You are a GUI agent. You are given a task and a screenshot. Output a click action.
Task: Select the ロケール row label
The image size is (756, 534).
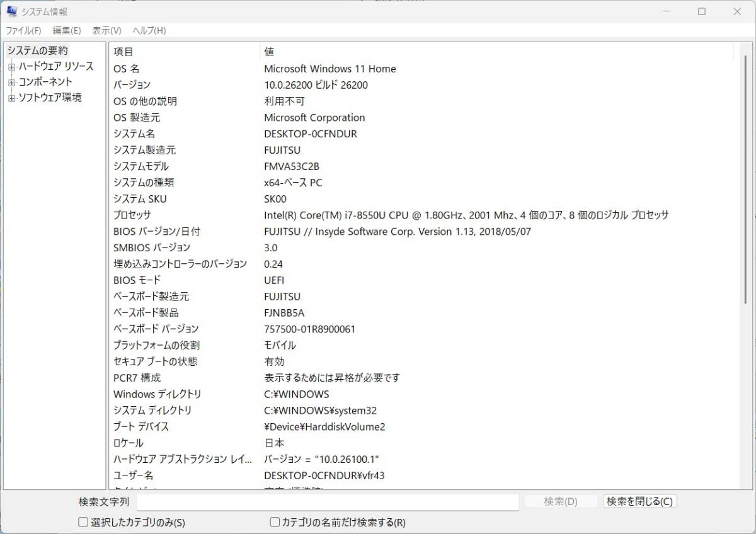click(128, 443)
